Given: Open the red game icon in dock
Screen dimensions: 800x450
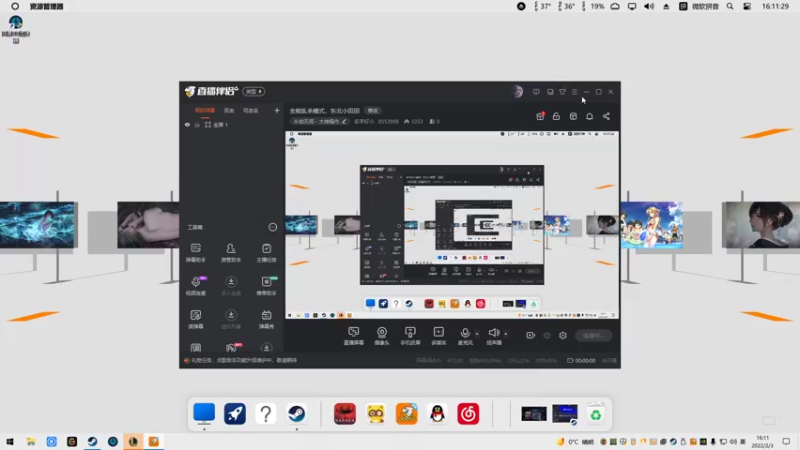Looking at the screenshot, I should pos(345,414).
